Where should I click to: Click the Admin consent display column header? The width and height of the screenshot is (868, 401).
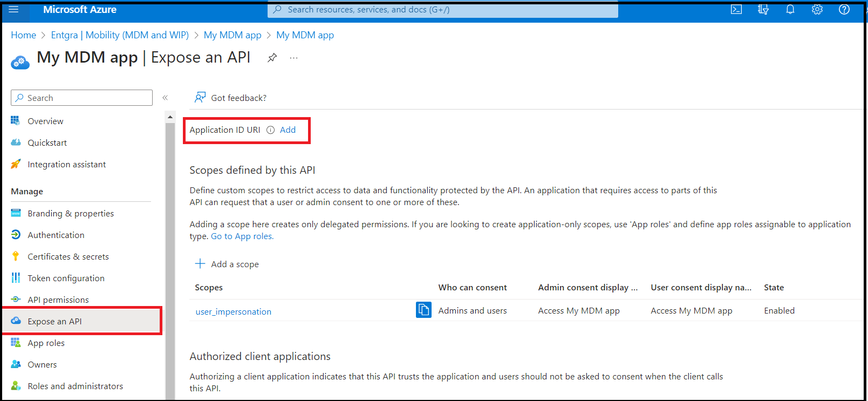(x=588, y=288)
